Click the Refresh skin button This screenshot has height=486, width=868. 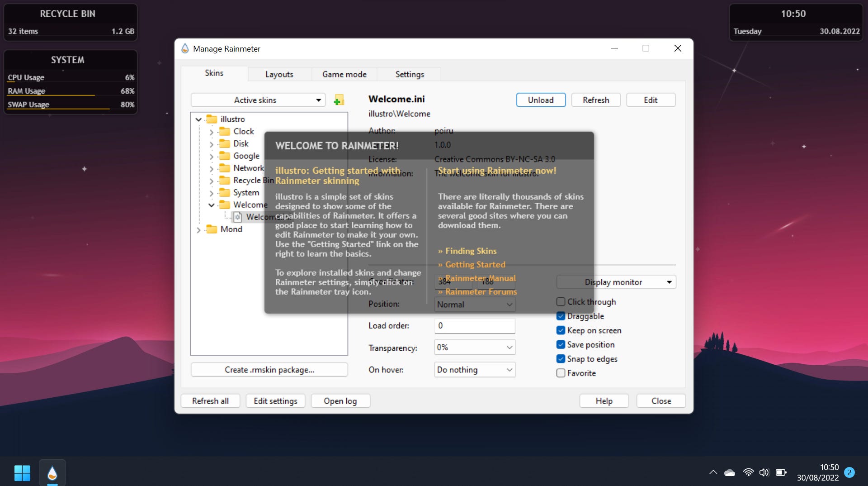[596, 100]
